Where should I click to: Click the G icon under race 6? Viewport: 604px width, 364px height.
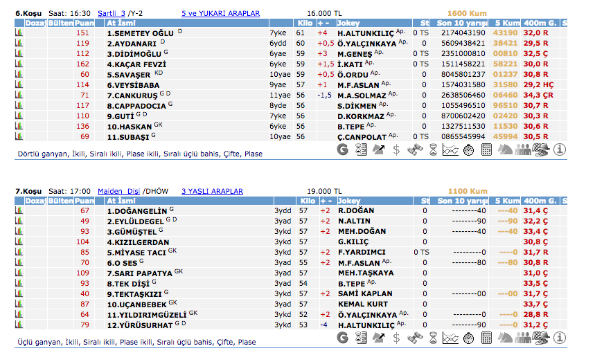click(x=343, y=149)
